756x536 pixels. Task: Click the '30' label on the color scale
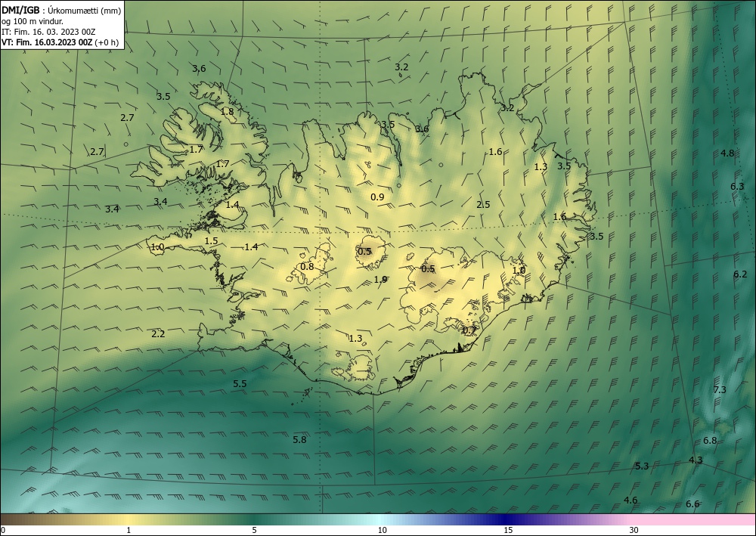pyautogui.click(x=634, y=531)
